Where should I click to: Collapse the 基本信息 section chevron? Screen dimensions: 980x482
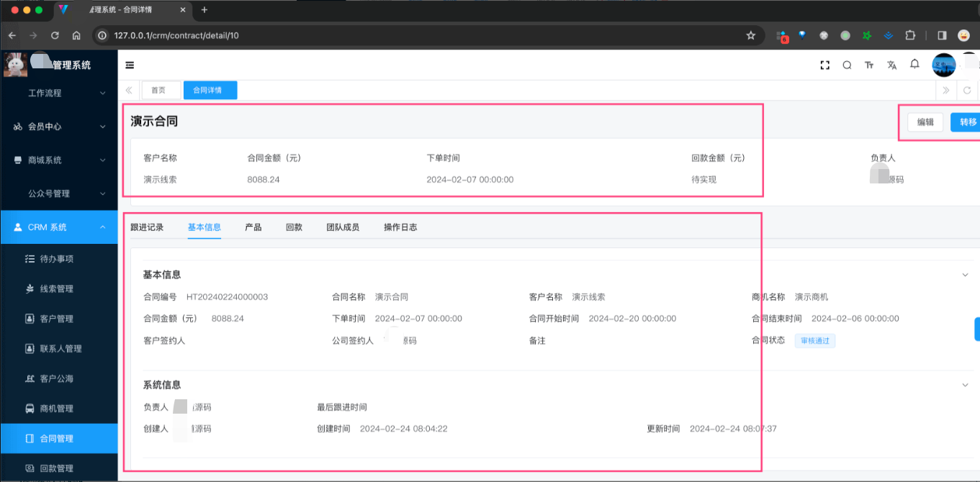(966, 275)
